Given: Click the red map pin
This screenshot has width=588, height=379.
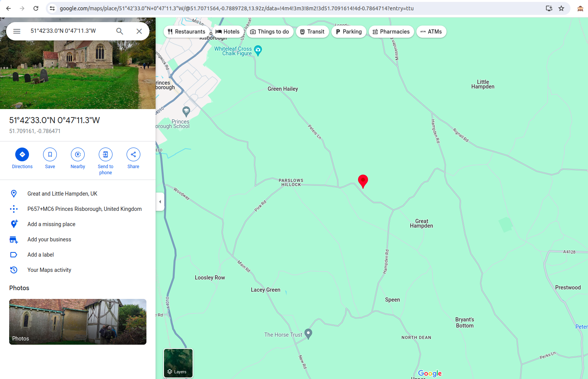Looking at the screenshot, I should click(363, 181).
